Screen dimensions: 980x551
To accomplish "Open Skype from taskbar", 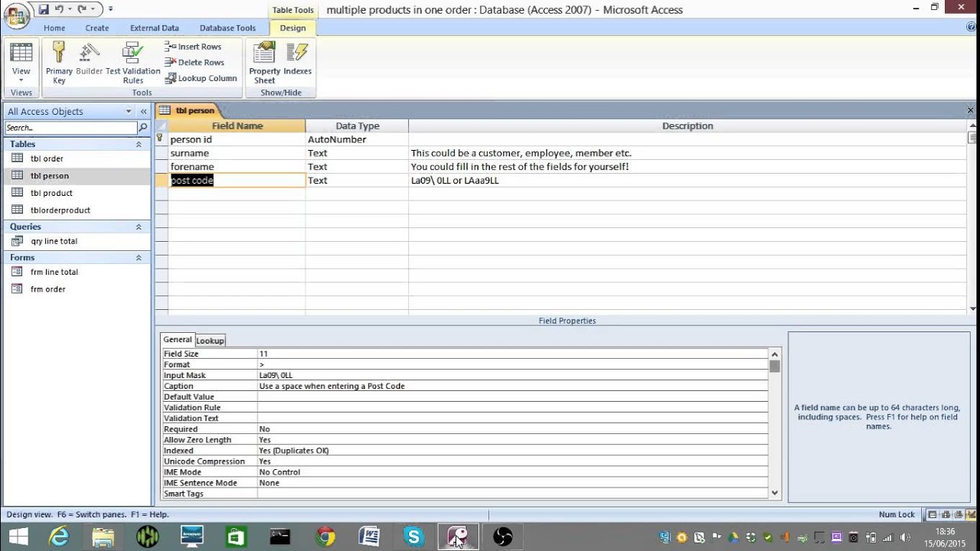I will (x=413, y=536).
